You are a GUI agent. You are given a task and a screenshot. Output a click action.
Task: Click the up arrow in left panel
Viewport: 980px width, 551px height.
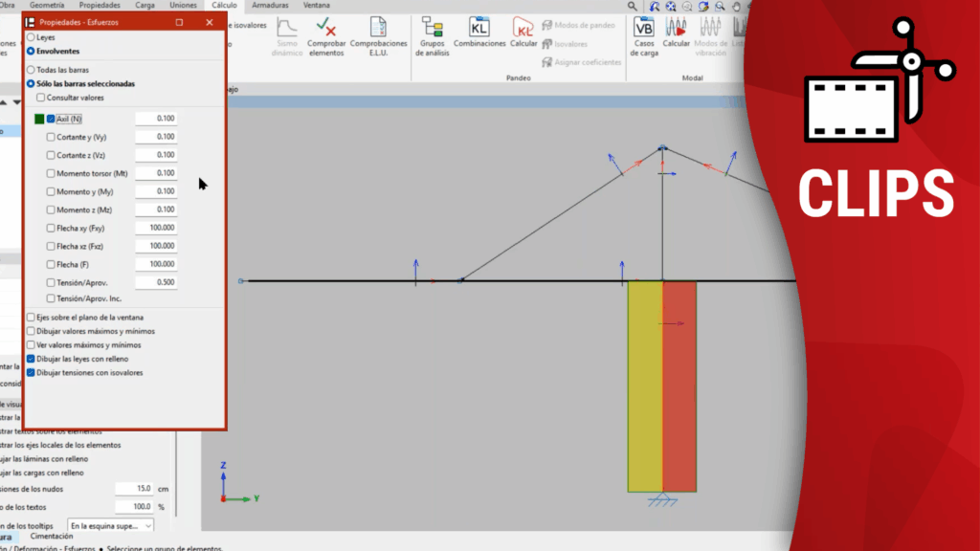[5, 102]
